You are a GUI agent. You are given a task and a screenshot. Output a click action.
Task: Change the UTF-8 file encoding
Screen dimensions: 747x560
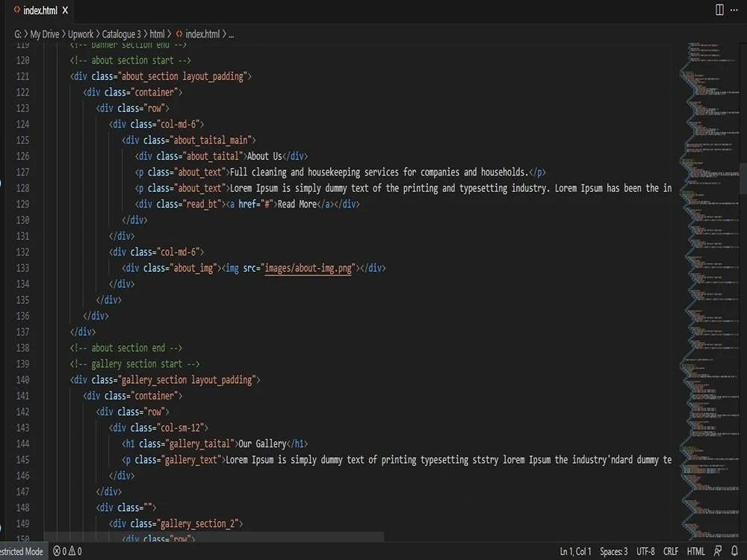645,552
